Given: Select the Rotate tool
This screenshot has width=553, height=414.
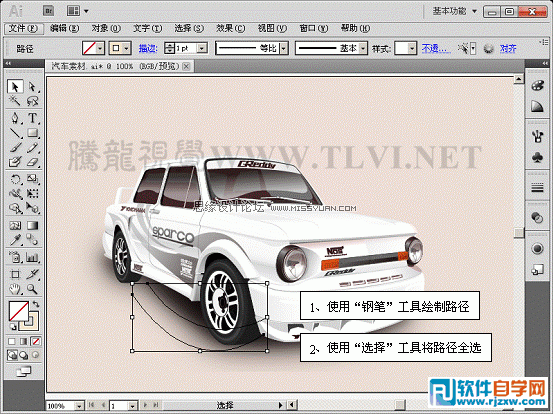Looking at the screenshot, I should coord(15,179).
